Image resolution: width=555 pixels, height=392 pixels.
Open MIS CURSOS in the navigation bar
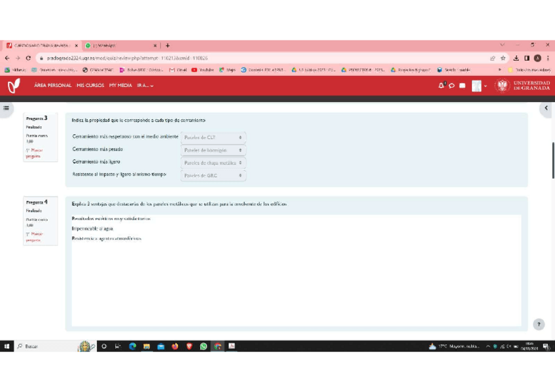[x=90, y=86]
